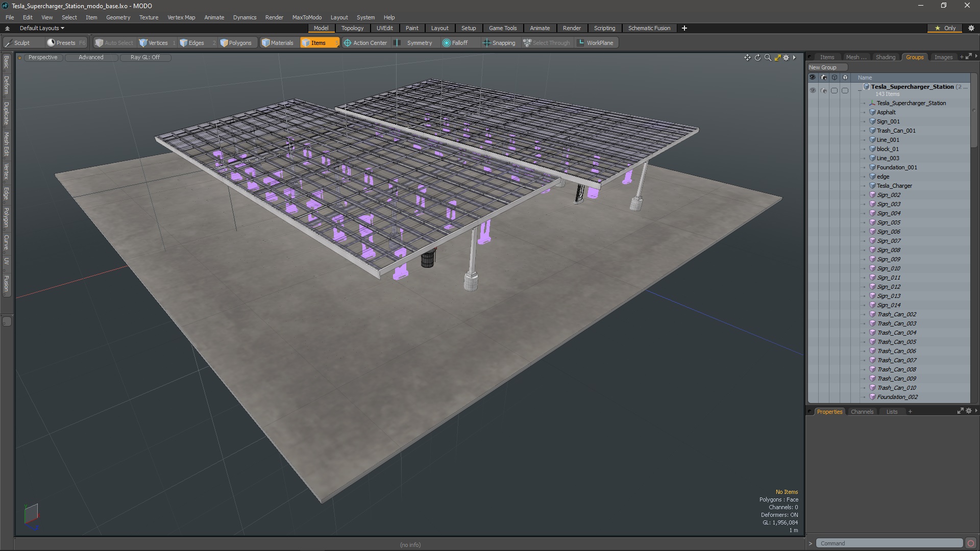Expand the Properties panel side arrow
Viewport: 980px width, 551px height.
(976, 411)
